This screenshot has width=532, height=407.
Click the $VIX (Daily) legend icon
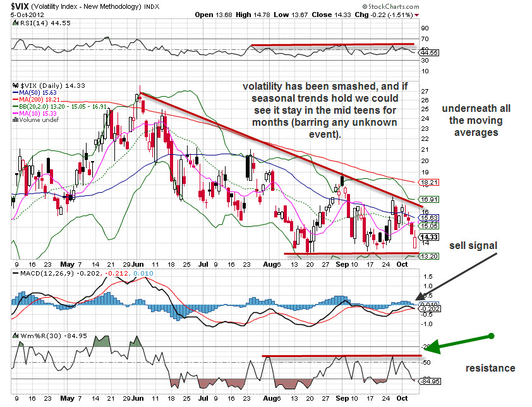click(16, 85)
